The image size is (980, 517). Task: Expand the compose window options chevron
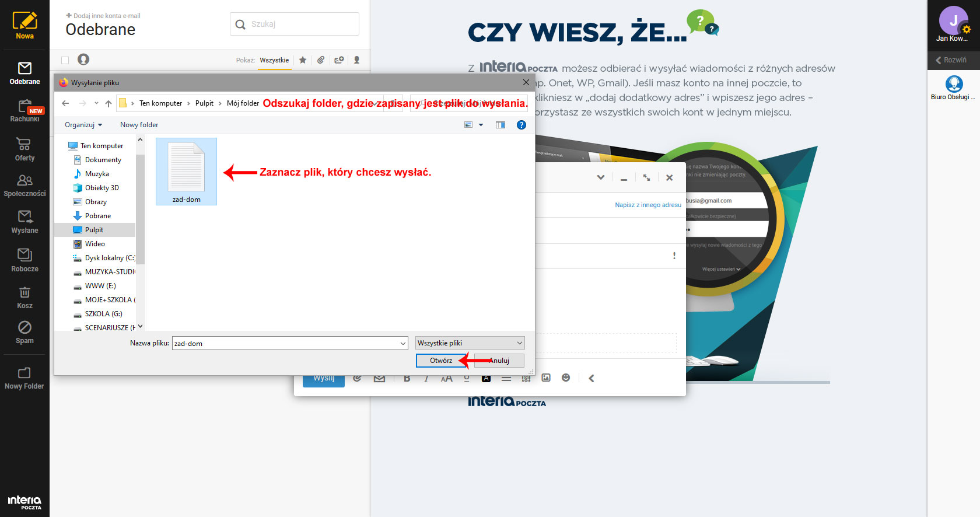point(601,177)
